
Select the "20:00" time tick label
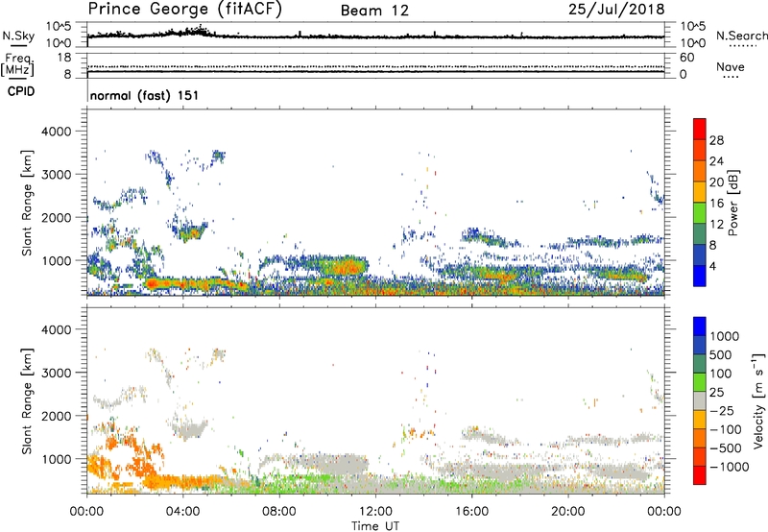pyautogui.click(x=567, y=512)
